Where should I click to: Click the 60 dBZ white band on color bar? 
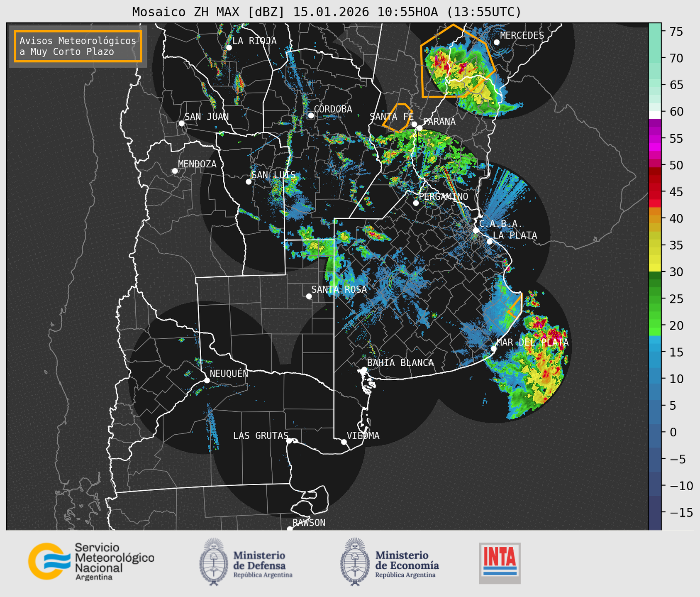pyautogui.click(x=655, y=115)
